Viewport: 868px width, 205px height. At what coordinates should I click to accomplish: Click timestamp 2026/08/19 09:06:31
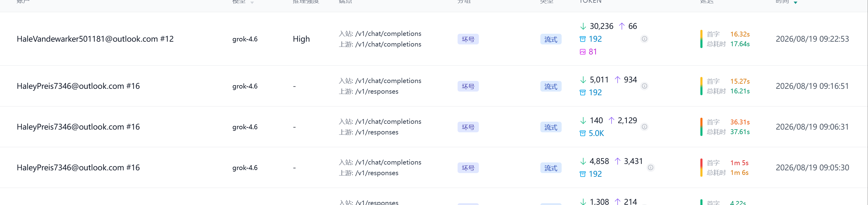pyautogui.click(x=812, y=127)
